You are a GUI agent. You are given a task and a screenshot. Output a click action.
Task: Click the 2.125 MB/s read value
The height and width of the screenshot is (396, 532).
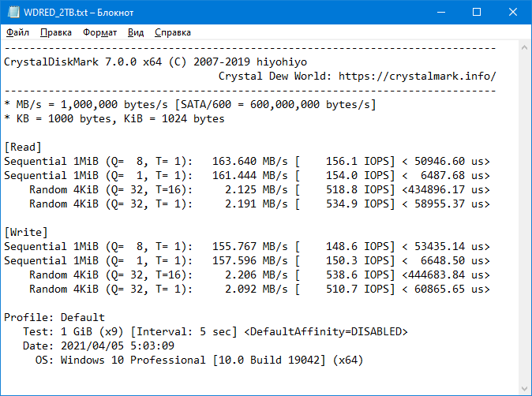[257, 190]
